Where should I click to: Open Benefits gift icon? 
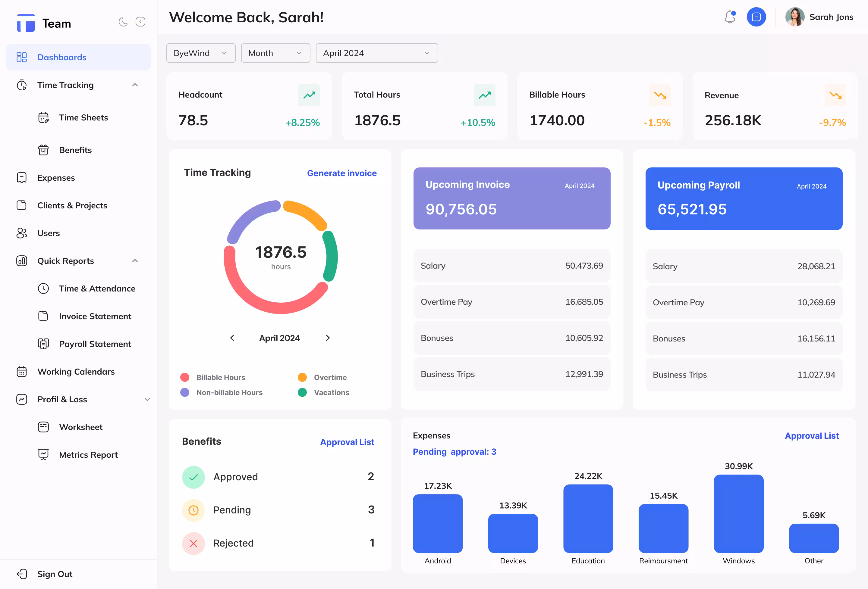[43, 150]
